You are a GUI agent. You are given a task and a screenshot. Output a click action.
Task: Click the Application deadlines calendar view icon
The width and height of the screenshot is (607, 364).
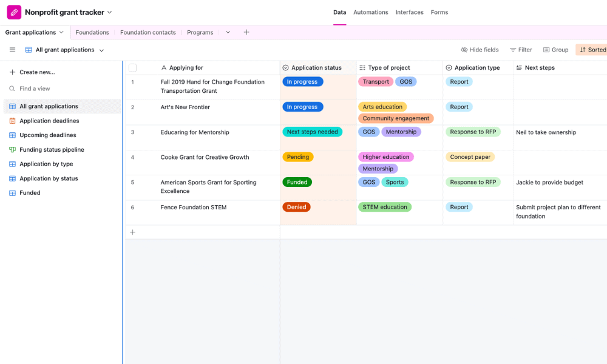click(x=12, y=121)
